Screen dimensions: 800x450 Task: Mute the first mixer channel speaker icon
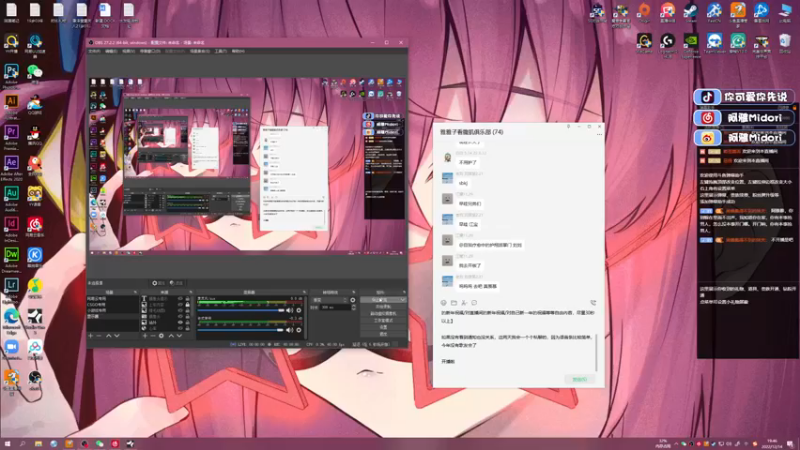pyautogui.click(x=289, y=310)
